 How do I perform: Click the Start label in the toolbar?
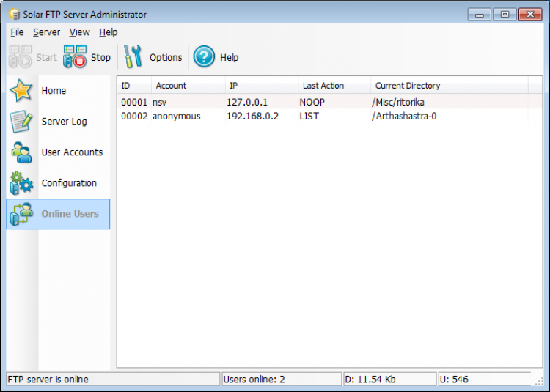click(46, 57)
